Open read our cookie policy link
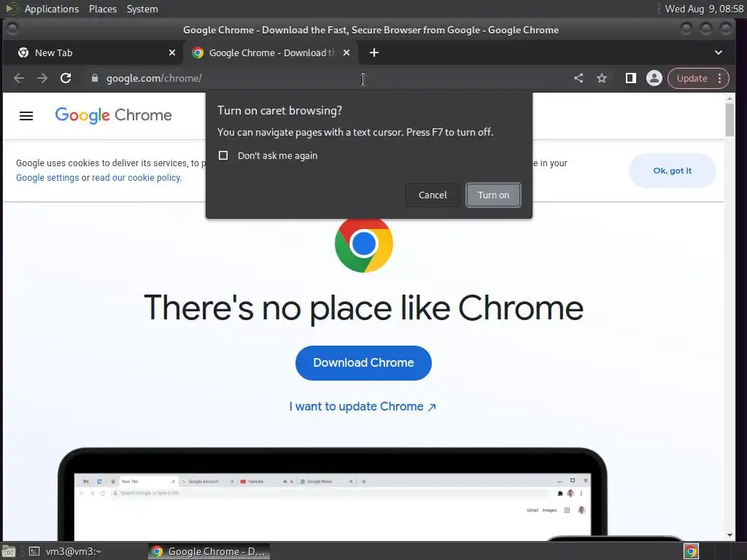The height and width of the screenshot is (560, 747). (136, 178)
